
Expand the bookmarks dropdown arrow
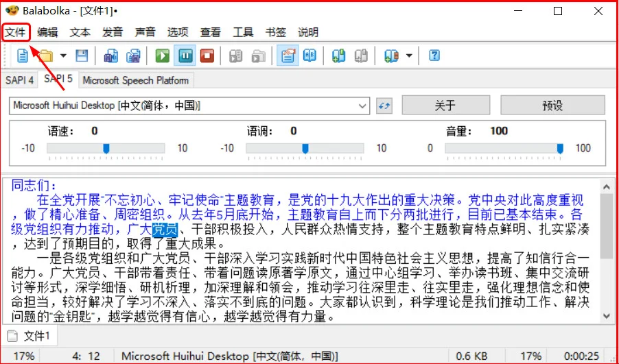coord(409,56)
